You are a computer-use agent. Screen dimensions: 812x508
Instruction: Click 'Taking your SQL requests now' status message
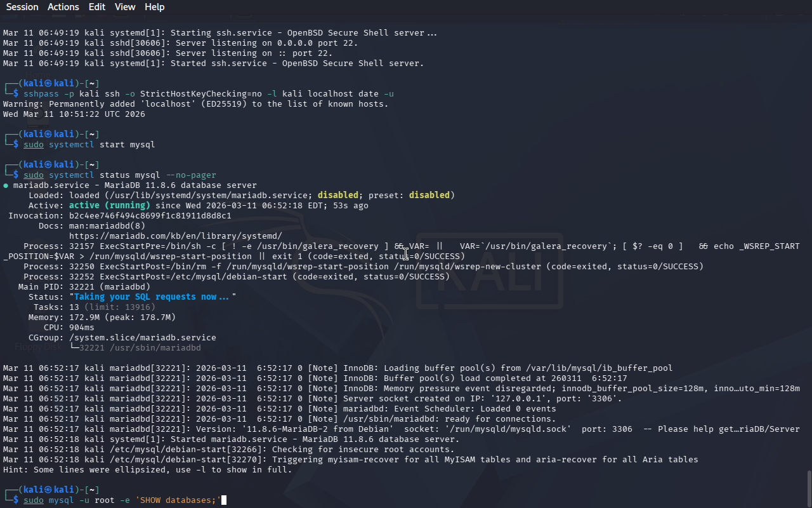pos(152,297)
